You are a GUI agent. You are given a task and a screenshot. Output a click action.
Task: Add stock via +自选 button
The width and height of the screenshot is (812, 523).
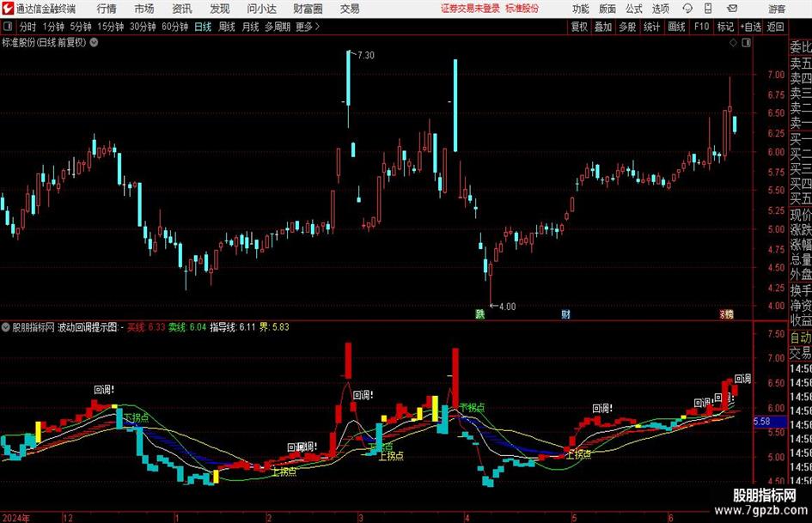751,27
